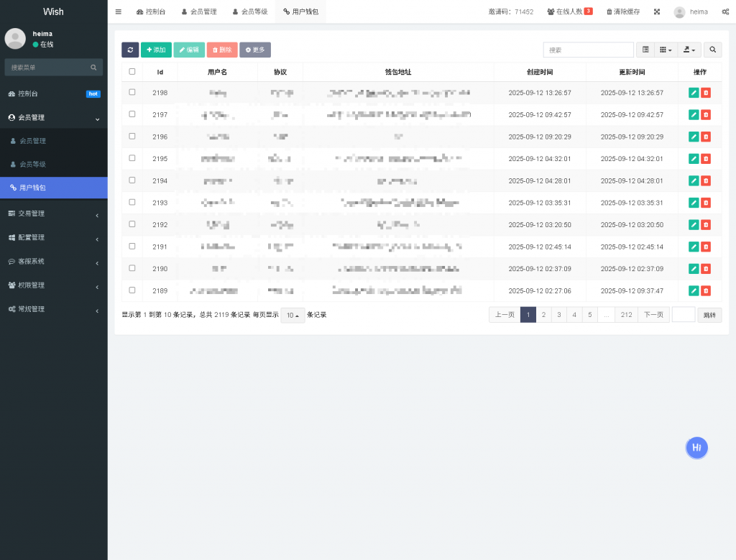Click the green 添加 button
This screenshot has width=736, height=560.
pyautogui.click(x=156, y=50)
